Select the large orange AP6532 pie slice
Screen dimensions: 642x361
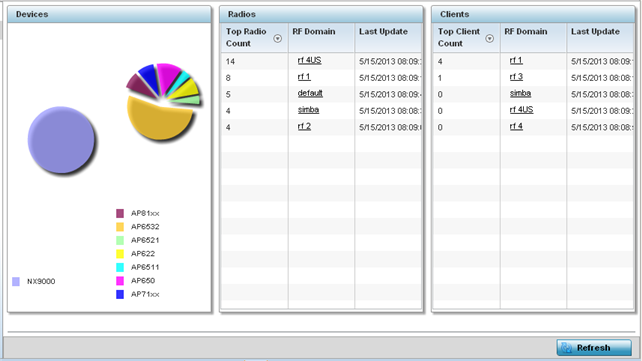point(158,119)
